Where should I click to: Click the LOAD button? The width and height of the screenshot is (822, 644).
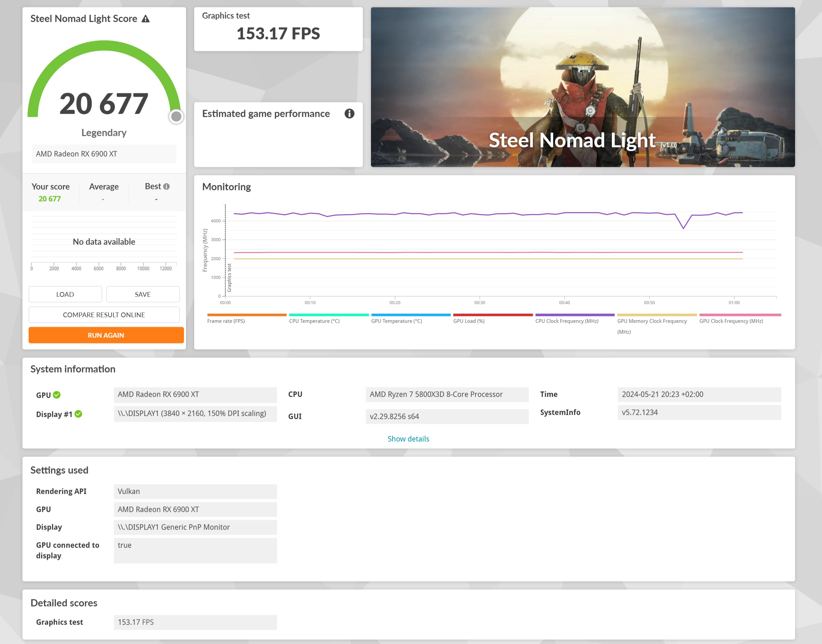[65, 294]
